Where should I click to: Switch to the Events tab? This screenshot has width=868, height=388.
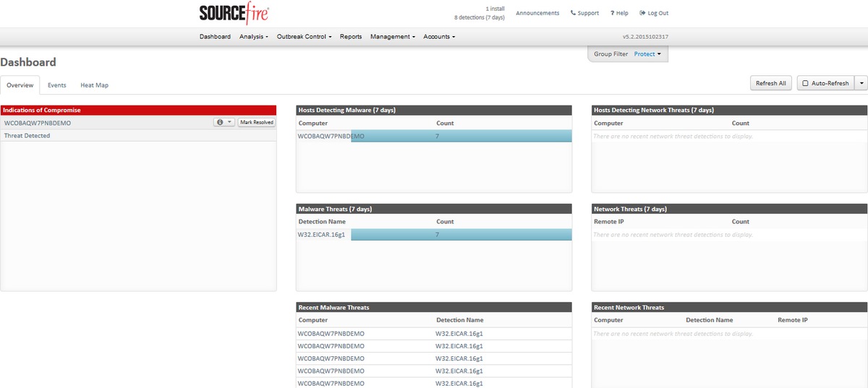[57, 85]
